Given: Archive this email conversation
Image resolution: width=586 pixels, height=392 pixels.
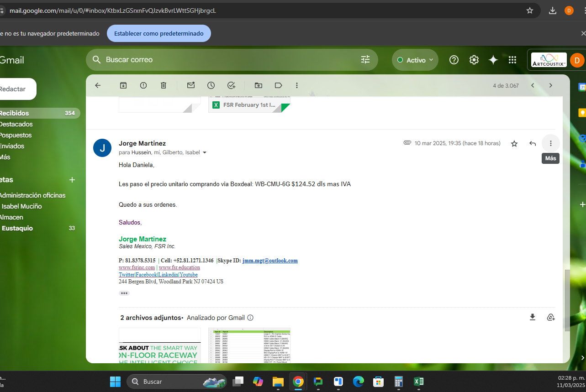Looking at the screenshot, I should (123, 85).
